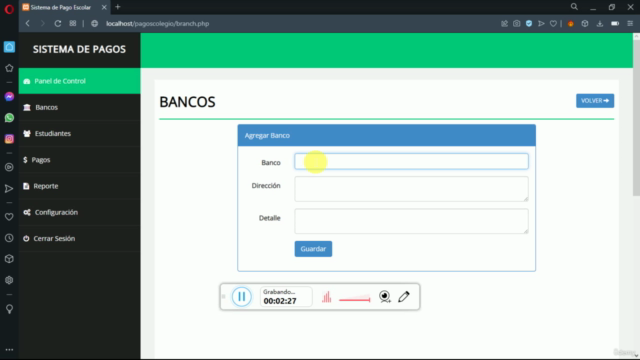Open the heart bookmarks icon in sidebar
The height and width of the screenshot is (360, 640).
point(9,217)
